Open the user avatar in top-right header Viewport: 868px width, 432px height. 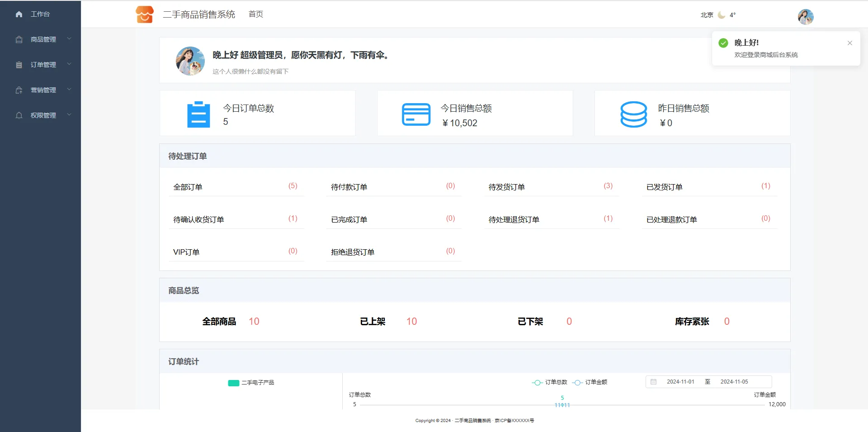(805, 17)
